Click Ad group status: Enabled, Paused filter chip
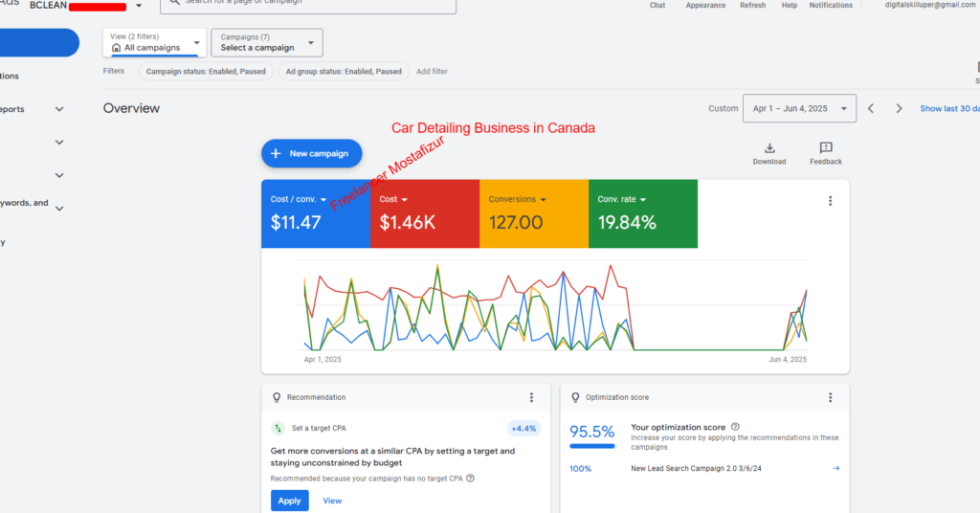980x513 pixels. click(x=344, y=71)
